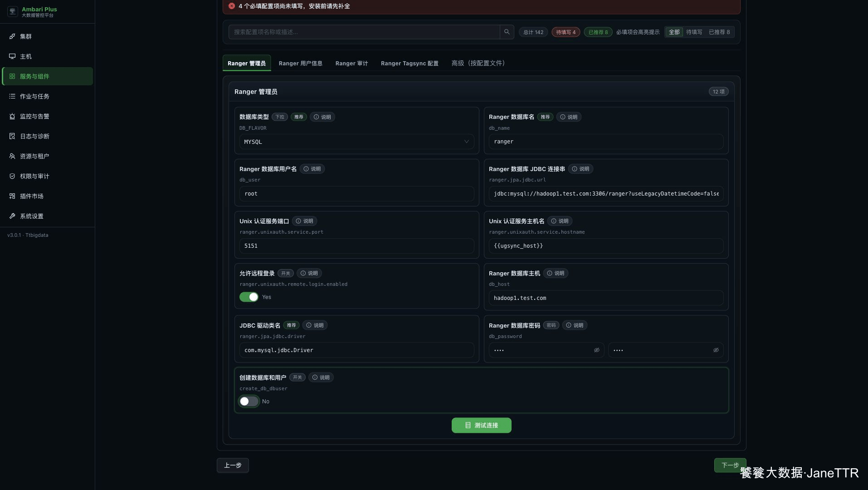Switch to Ranger Tagsync 配置 tab

(x=410, y=63)
